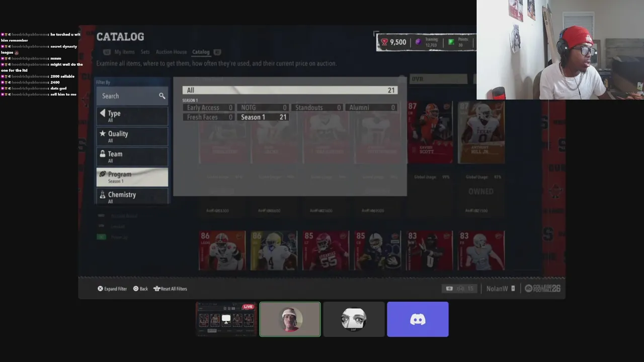Switch to the Catalog tab

tap(201, 52)
